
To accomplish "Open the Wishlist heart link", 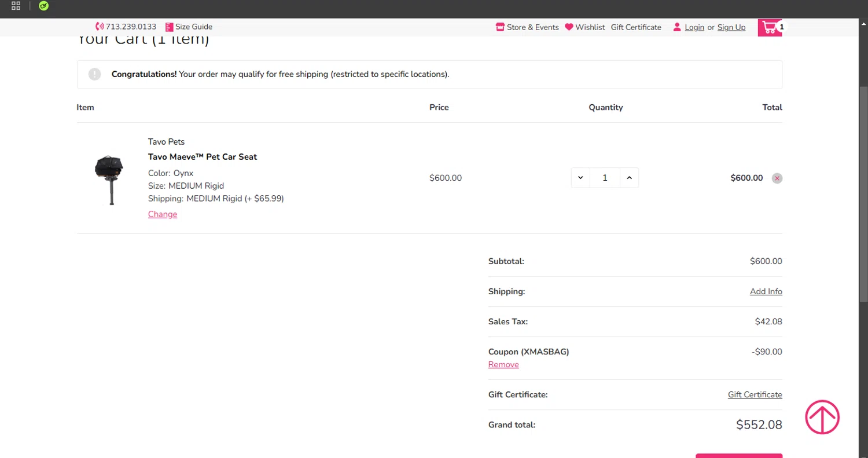I will pyautogui.click(x=585, y=27).
